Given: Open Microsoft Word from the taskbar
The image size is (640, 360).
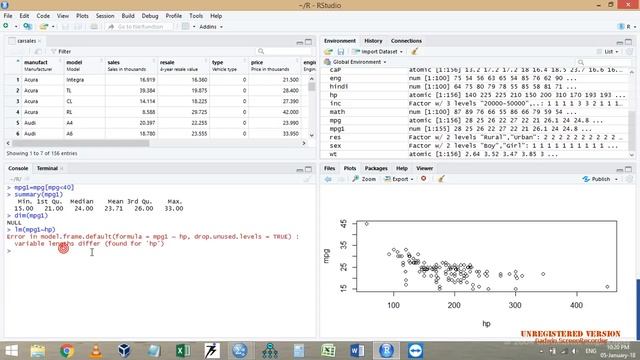Looking at the screenshot, I should (357, 351).
